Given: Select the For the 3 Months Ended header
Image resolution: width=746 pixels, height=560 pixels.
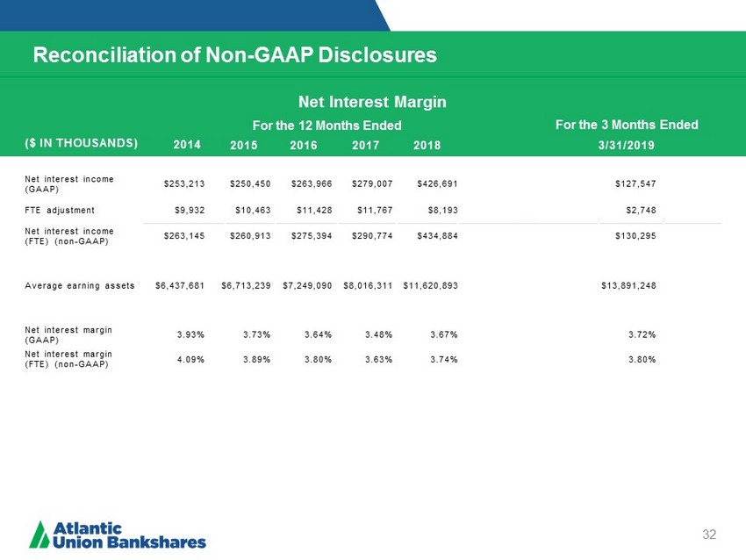Looking at the screenshot, I should [627, 125].
